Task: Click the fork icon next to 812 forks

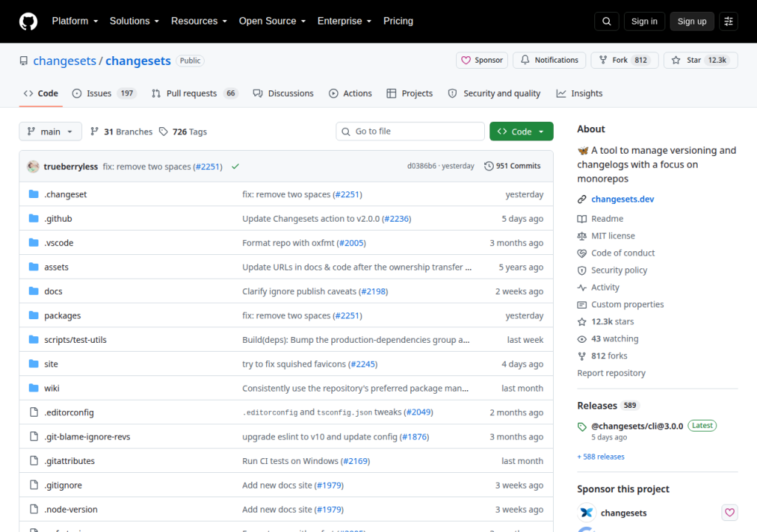Action: [x=582, y=356]
